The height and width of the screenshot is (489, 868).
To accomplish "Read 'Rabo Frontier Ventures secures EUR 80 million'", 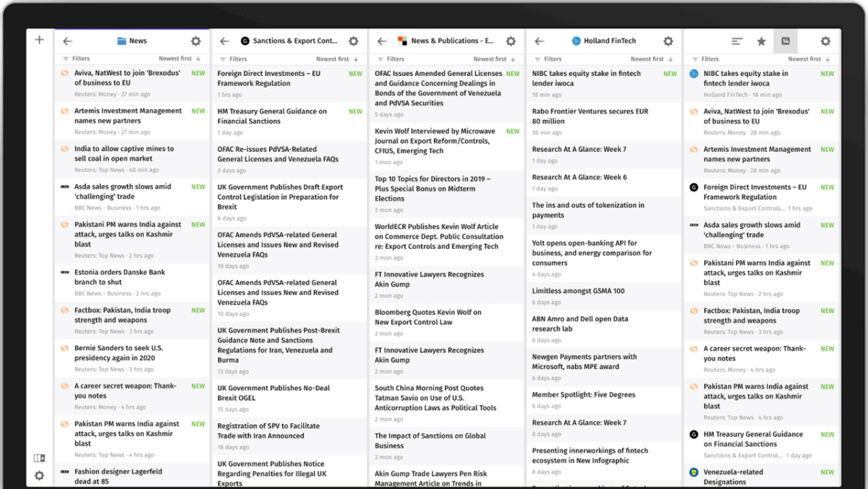I will tap(590, 116).
